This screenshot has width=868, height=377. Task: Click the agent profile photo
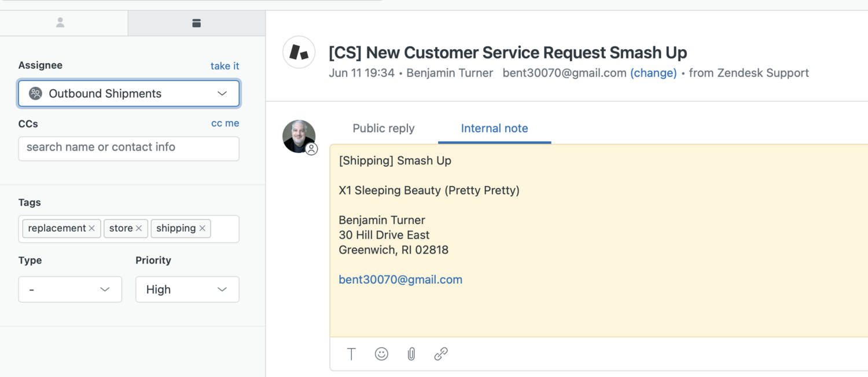click(299, 137)
